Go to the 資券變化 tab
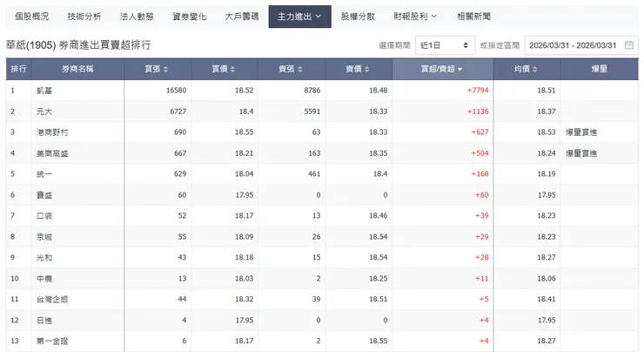Screen dimensions: 644x352 pyautogui.click(x=190, y=17)
